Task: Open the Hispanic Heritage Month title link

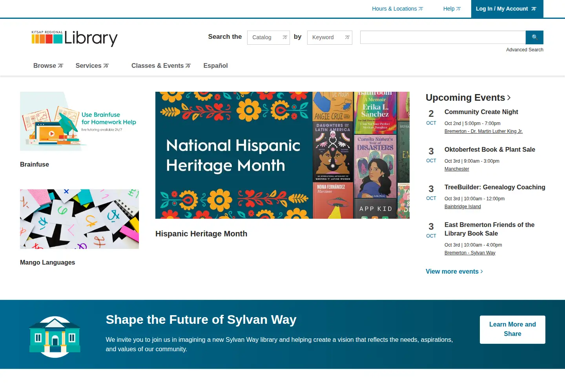Action: [201, 234]
